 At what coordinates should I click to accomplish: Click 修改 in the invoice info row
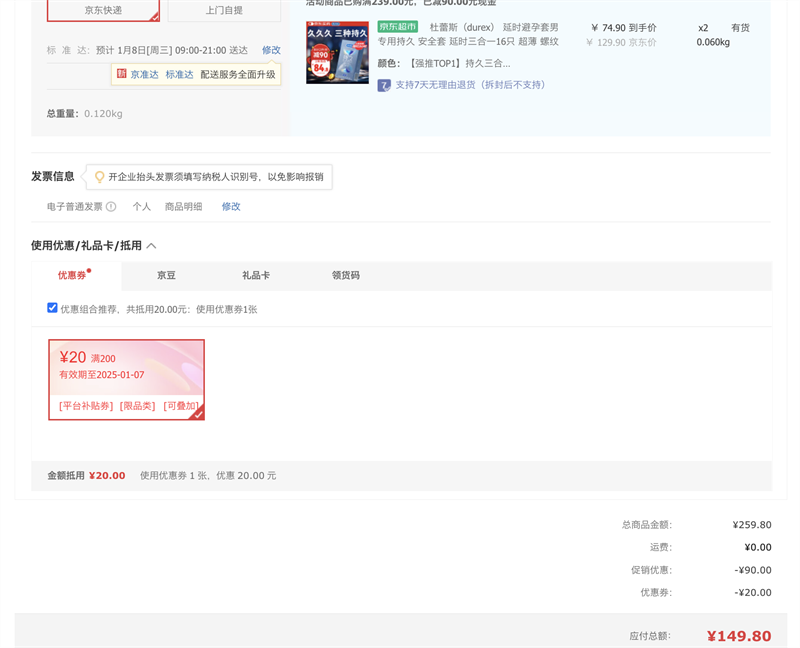(231, 207)
